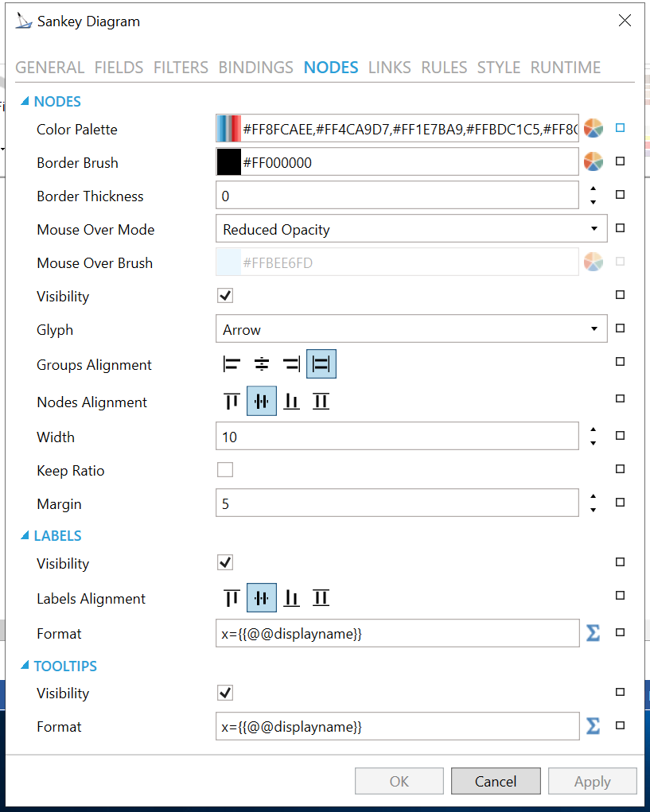Select right Groups Alignment icon
Viewport: 650px width, 812px height.
click(x=291, y=365)
